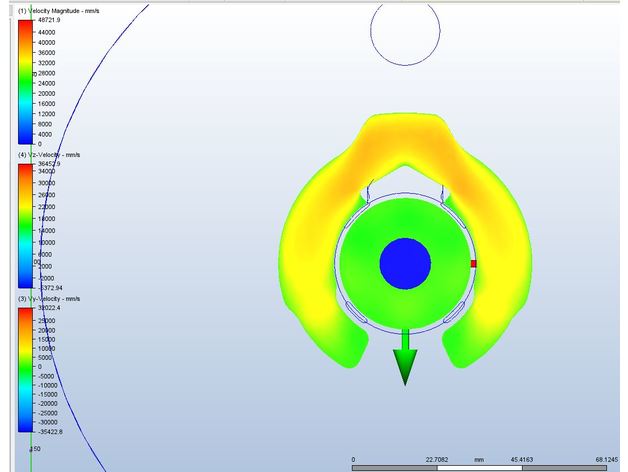Click the green ring around the blue circle
This screenshot has width=628, height=472.
coord(360,264)
